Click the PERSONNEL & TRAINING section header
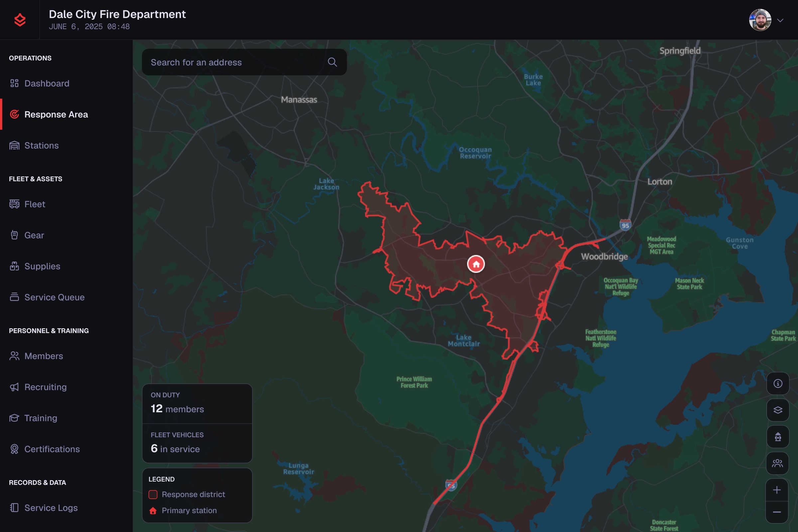The image size is (798, 532). pos(49,331)
